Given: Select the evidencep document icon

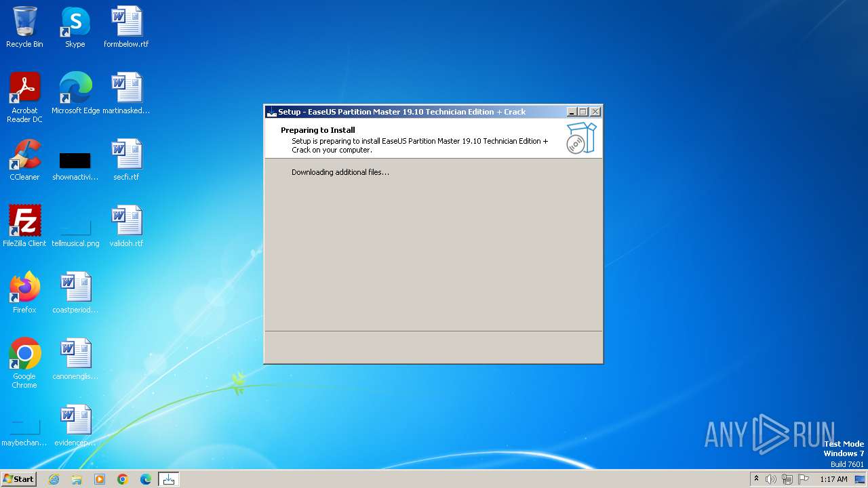Looking at the screenshot, I should [75, 425].
